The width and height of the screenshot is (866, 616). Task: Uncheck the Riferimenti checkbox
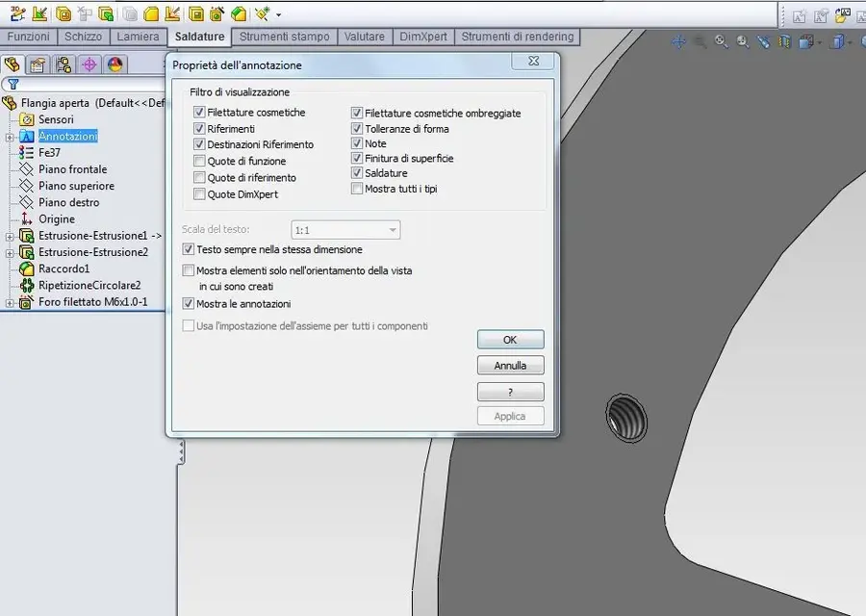(x=199, y=129)
